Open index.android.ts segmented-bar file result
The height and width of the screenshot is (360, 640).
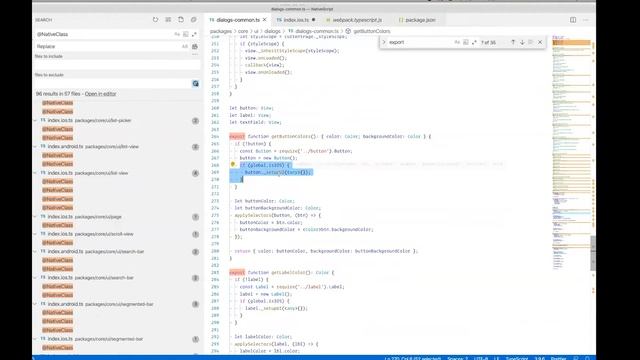118,304
